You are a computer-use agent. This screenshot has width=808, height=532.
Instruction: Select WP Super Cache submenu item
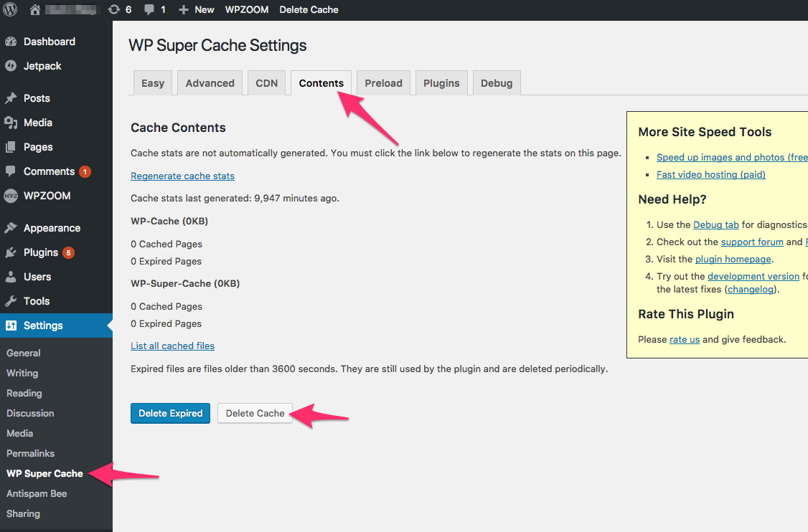point(44,474)
